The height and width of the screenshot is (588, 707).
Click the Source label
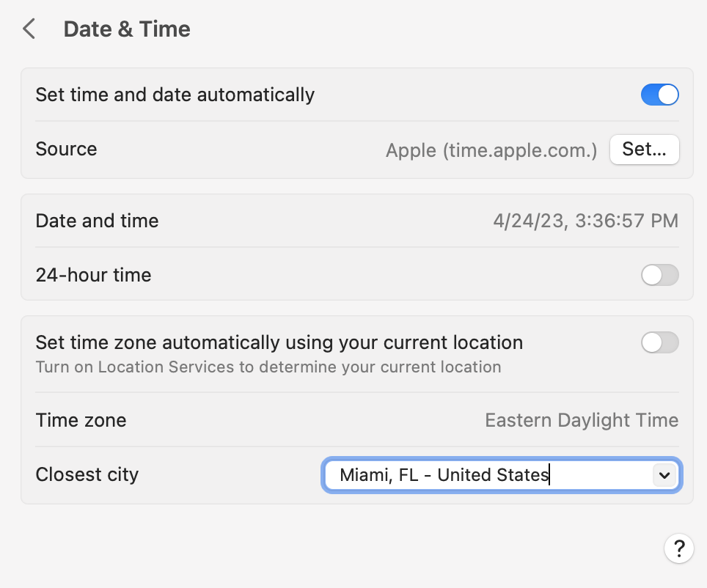66,150
